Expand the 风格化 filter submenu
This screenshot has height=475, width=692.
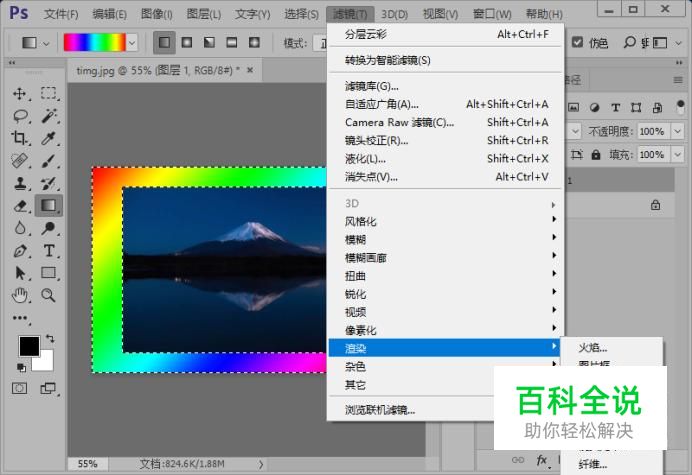tap(445, 221)
